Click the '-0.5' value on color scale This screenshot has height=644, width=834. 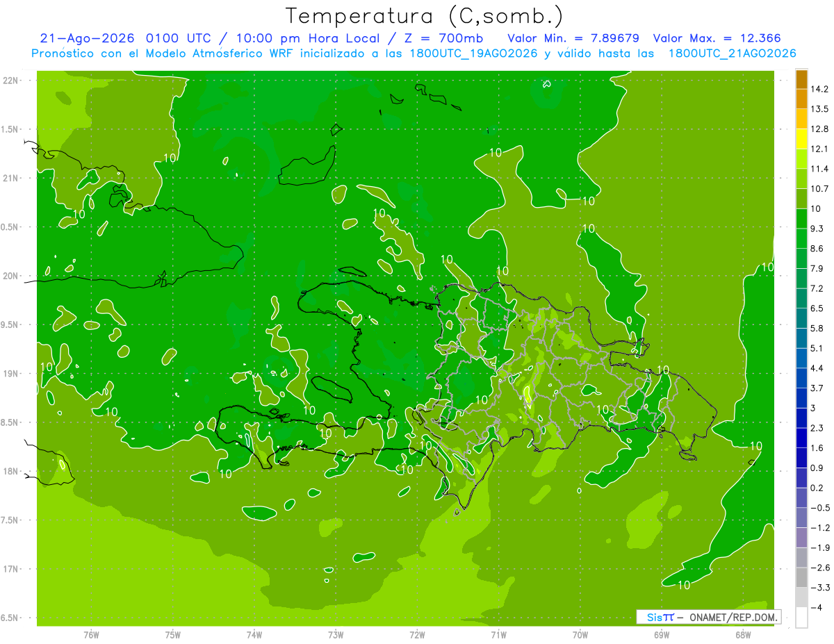click(820, 508)
